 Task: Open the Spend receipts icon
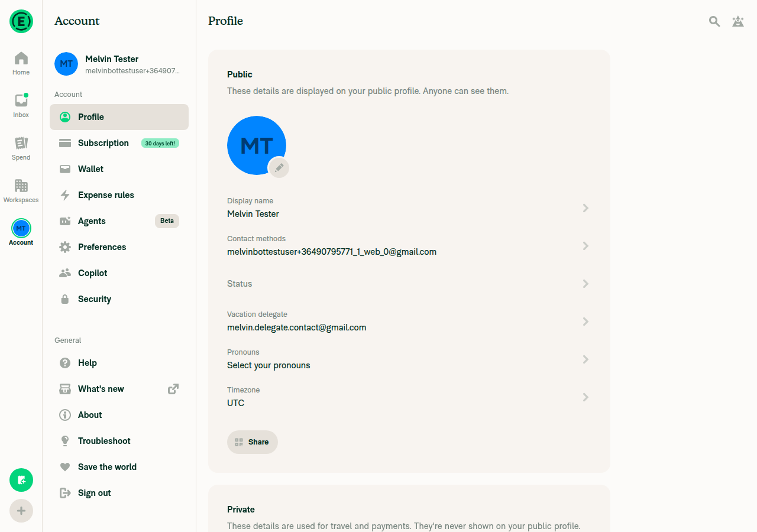[21, 148]
